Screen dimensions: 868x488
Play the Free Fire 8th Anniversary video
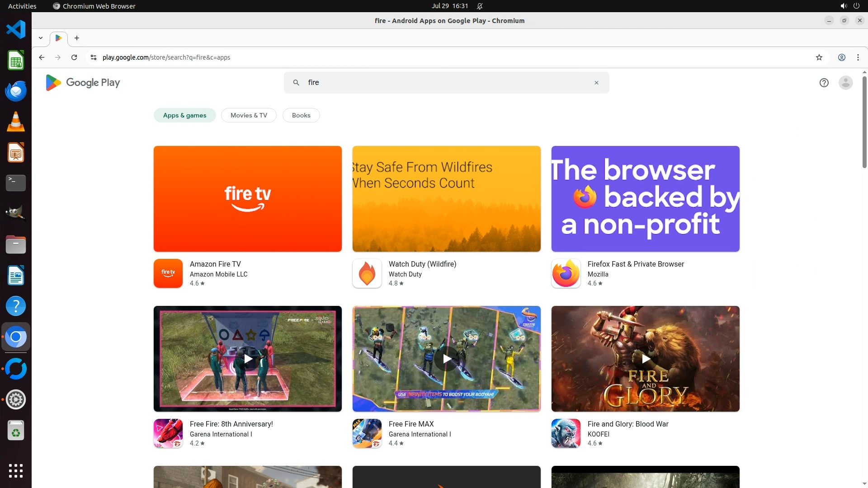(248, 359)
